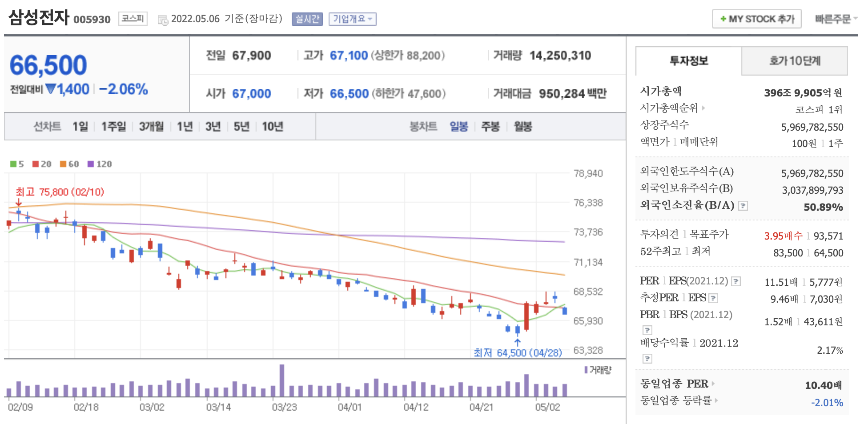The image size is (868, 424).
Task: Click the 동일업종 등락률 value -2.01%
Action: [x=827, y=403]
